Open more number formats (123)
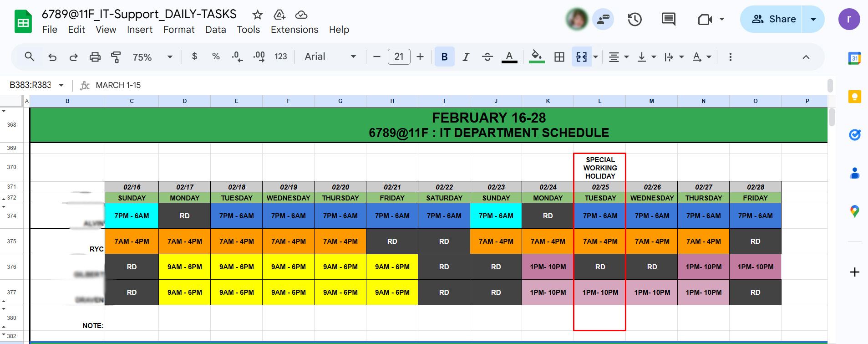The width and height of the screenshot is (868, 344). pyautogui.click(x=280, y=56)
